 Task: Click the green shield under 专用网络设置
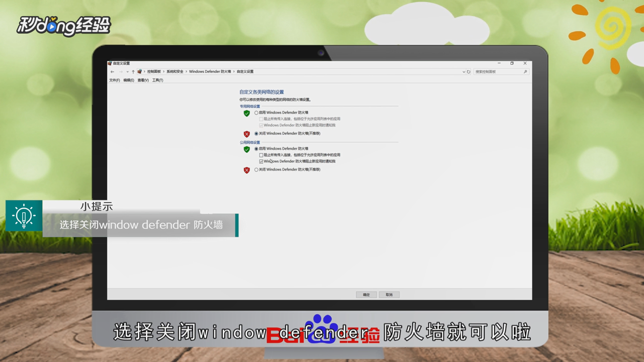[247, 113]
